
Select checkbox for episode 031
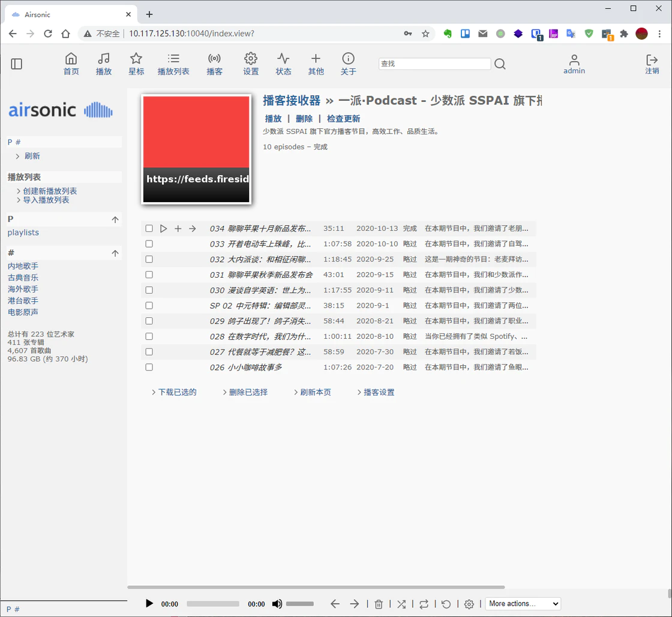coord(149,275)
